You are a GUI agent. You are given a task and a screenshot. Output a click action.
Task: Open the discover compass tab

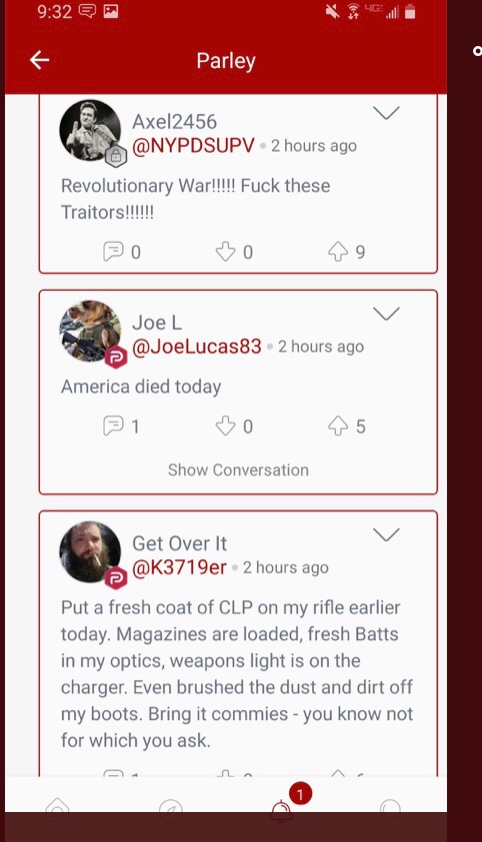(171, 809)
